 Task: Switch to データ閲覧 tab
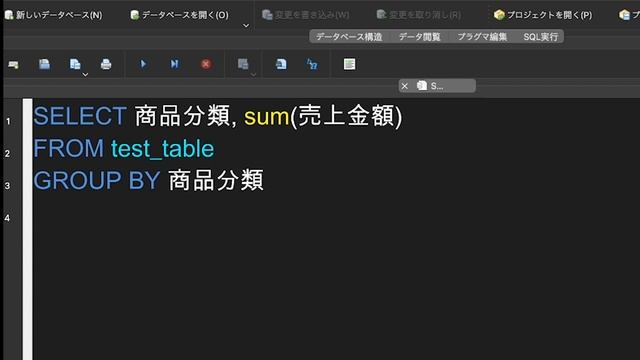pyautogui.click(x=420, y=37)
